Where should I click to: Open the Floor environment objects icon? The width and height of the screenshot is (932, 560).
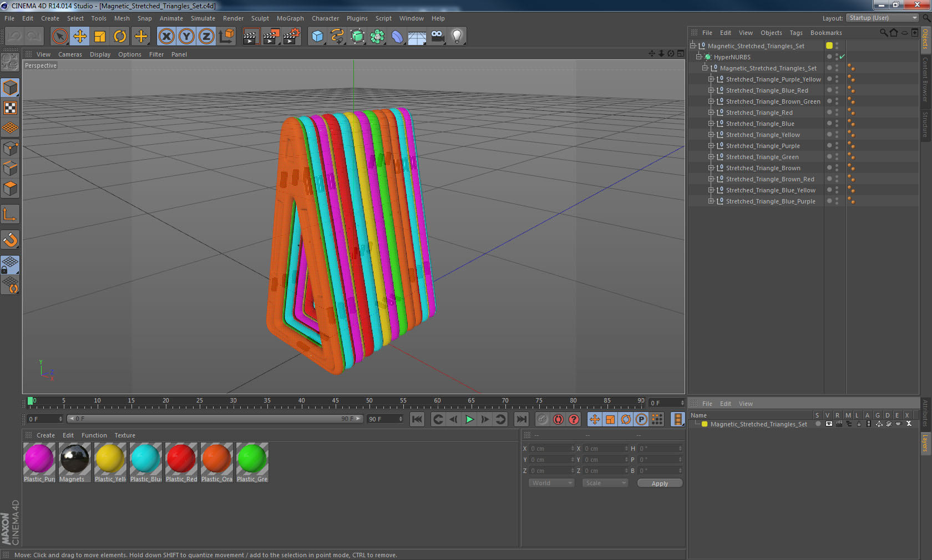click(417, 37)
